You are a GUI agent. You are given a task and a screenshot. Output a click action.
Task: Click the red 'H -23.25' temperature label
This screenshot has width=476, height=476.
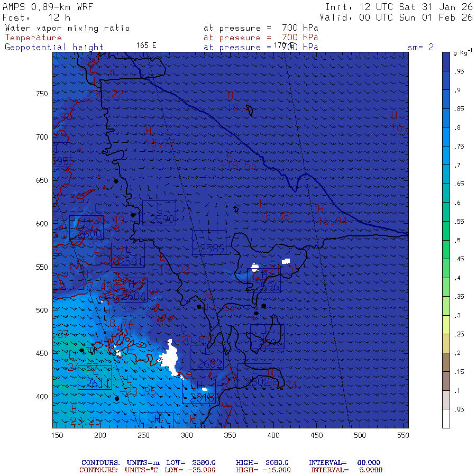[83, 415]
